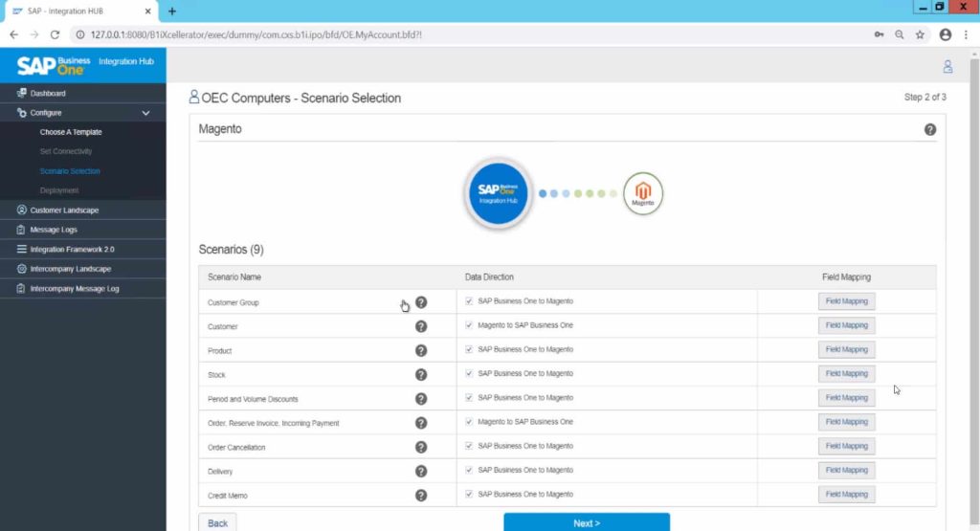Click the browser back arrow
Viewport: 980px width, 531px height.
coord(13,35)
